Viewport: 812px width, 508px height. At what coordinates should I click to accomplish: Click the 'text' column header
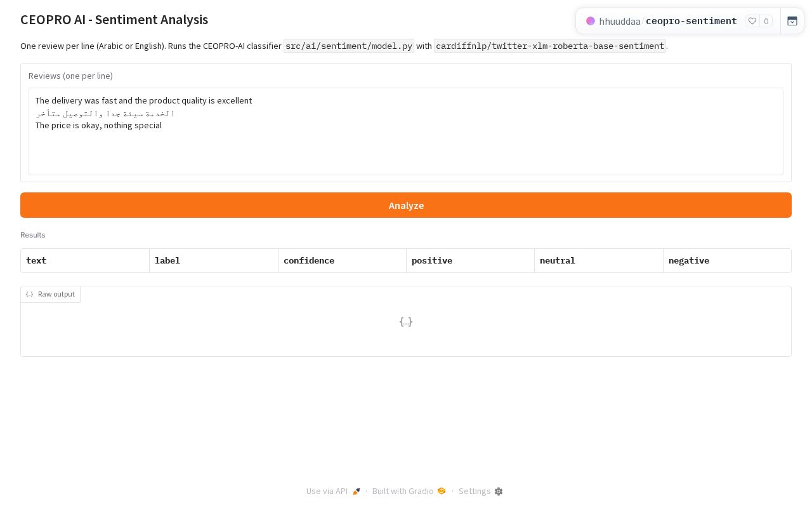(85, 260)
